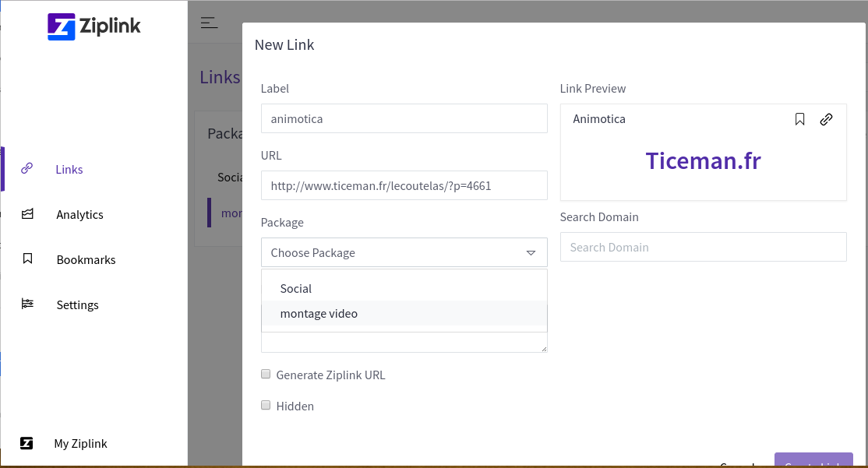Screen dimensions: 868x468
Task: Select montage video package option
Action: (404, 314)
